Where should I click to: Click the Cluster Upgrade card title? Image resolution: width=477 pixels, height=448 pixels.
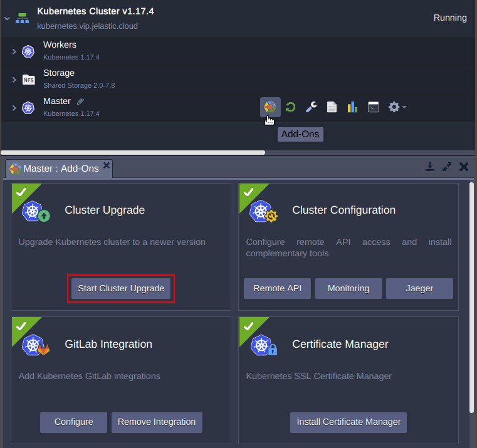pyautogui.click(x=105, y=210)
